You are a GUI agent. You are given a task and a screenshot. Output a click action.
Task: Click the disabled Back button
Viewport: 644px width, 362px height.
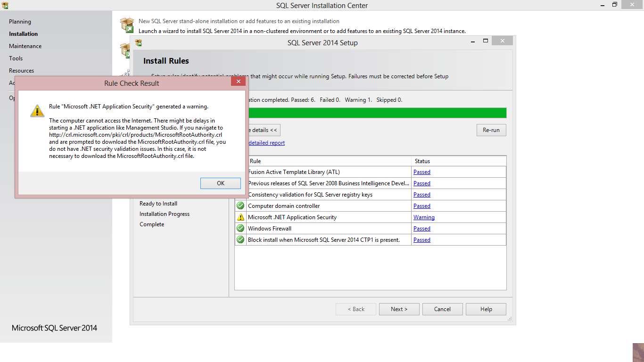[356, 309]
